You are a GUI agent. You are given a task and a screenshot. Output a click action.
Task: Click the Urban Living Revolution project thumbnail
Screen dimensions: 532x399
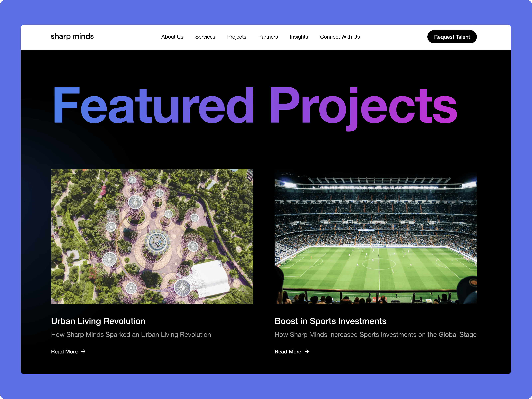(x=152, y=236)
